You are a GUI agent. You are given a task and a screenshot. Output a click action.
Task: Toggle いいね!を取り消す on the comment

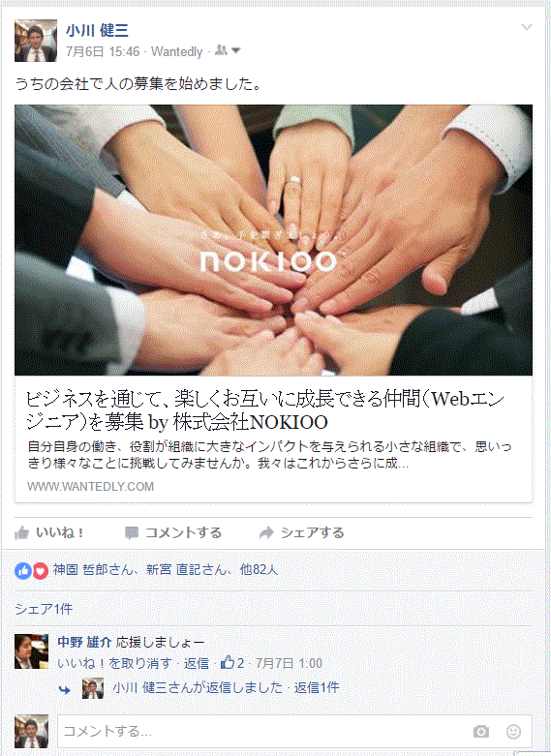click(x=114, y=663)
